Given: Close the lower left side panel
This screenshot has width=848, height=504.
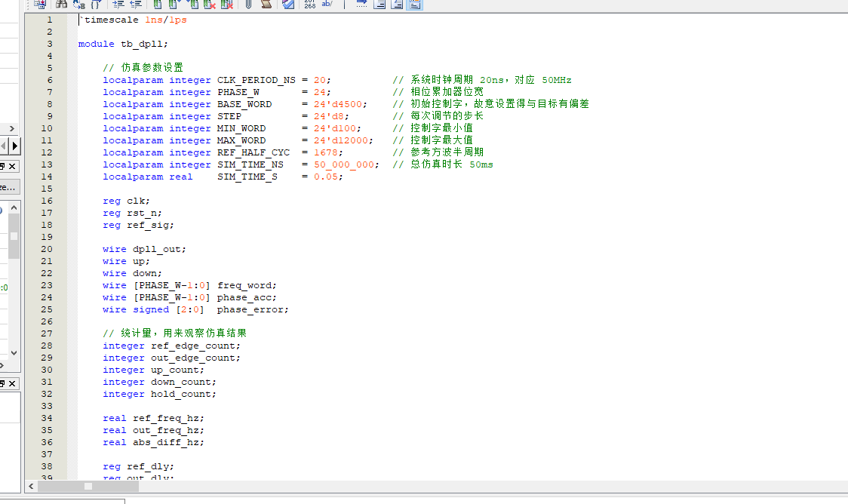Looking at the screenshot, I should 12,383.
